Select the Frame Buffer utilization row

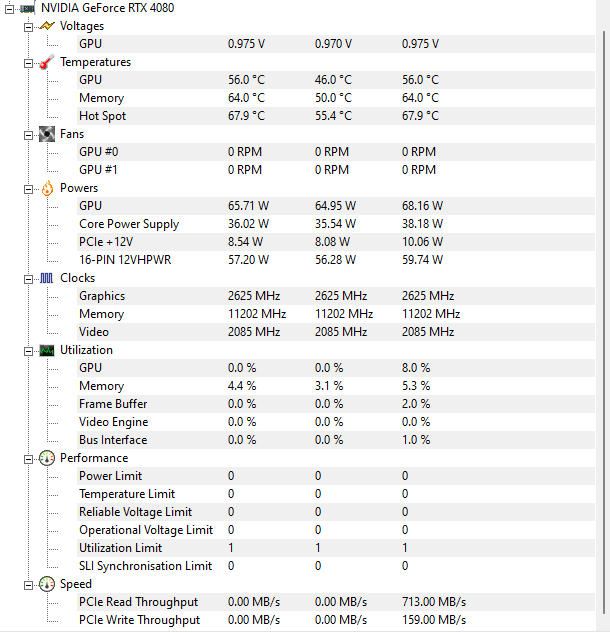click(113, 404)
